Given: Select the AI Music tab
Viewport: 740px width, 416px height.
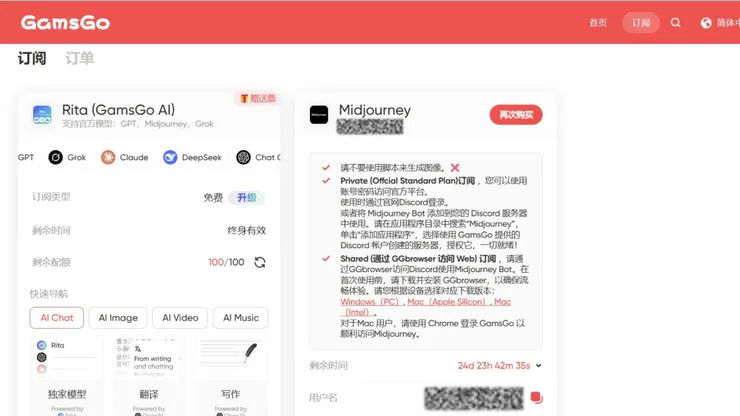Looking at the screenshot, I should pos(241,318).
